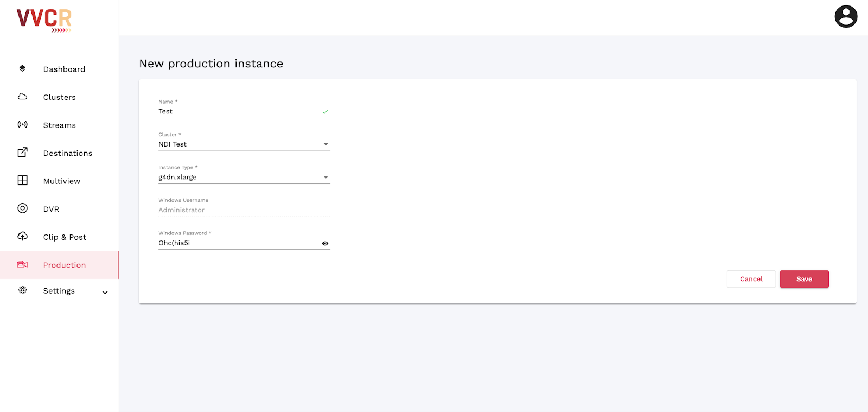Image resolution: width=868 pixels, height=412 pixels.
Task: Click the Windows Password input field
Action: tap(239, 243)
